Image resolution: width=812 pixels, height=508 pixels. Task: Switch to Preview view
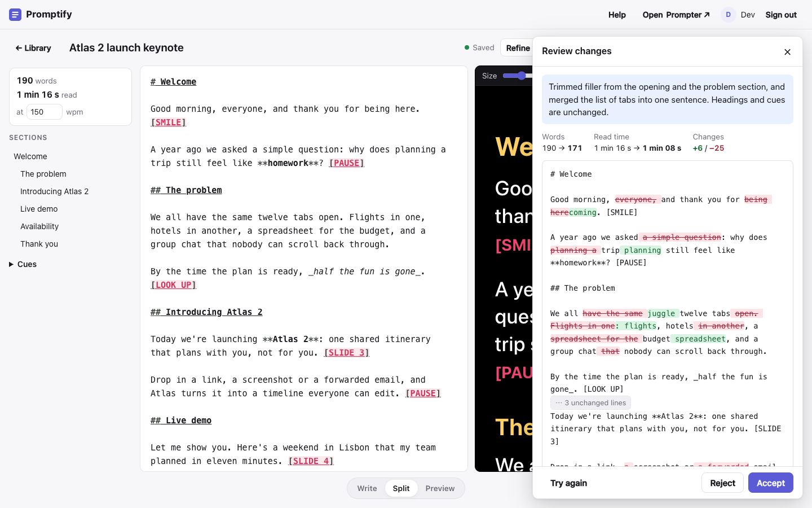click(440, 488)
